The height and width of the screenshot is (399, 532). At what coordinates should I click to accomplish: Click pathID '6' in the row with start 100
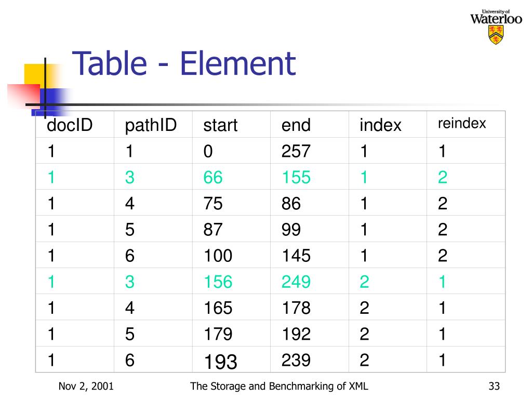(x=129, y=256)
